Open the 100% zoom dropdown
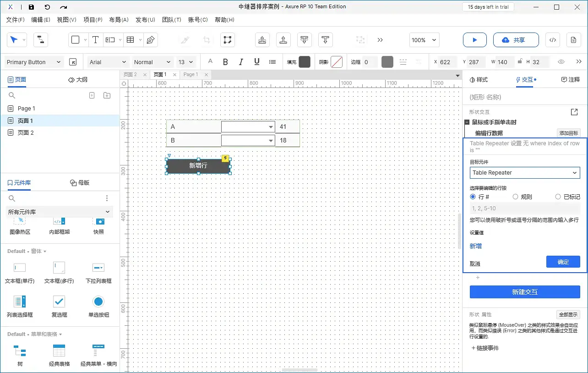588x373 pixels. click(x=424, y=40)
